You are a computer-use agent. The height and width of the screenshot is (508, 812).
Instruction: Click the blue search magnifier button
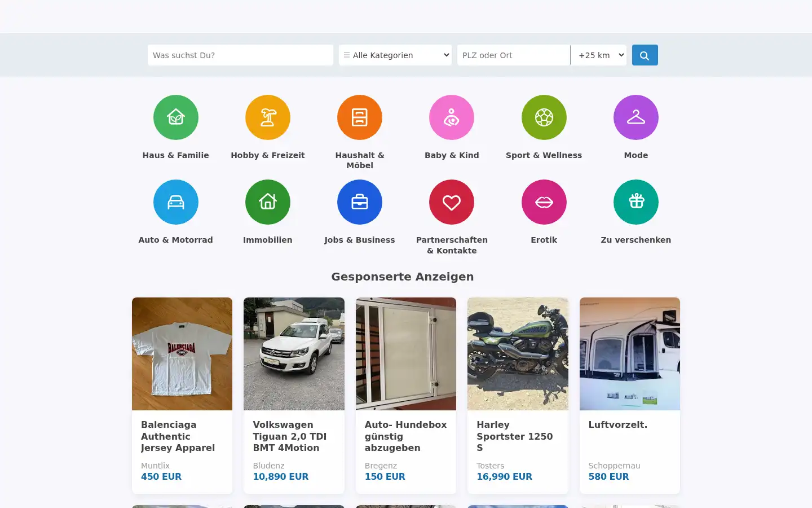coord(645,55)
